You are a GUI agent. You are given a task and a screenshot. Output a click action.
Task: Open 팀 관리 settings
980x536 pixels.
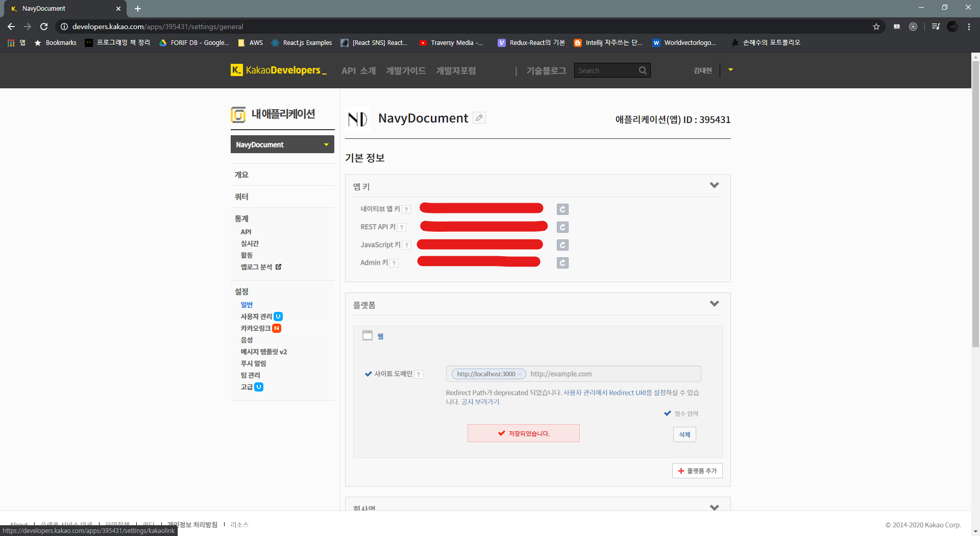(250, 375)
